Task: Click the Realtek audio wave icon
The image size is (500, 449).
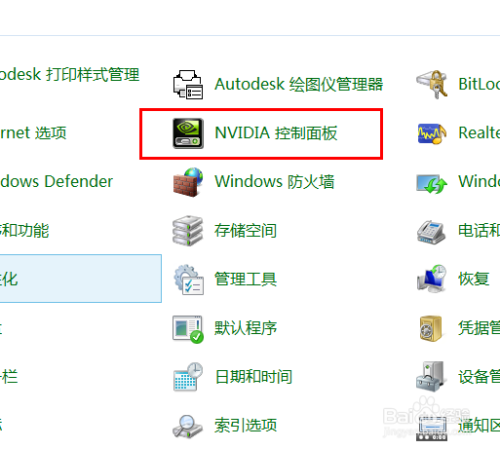Action: (x=432, y=133)
